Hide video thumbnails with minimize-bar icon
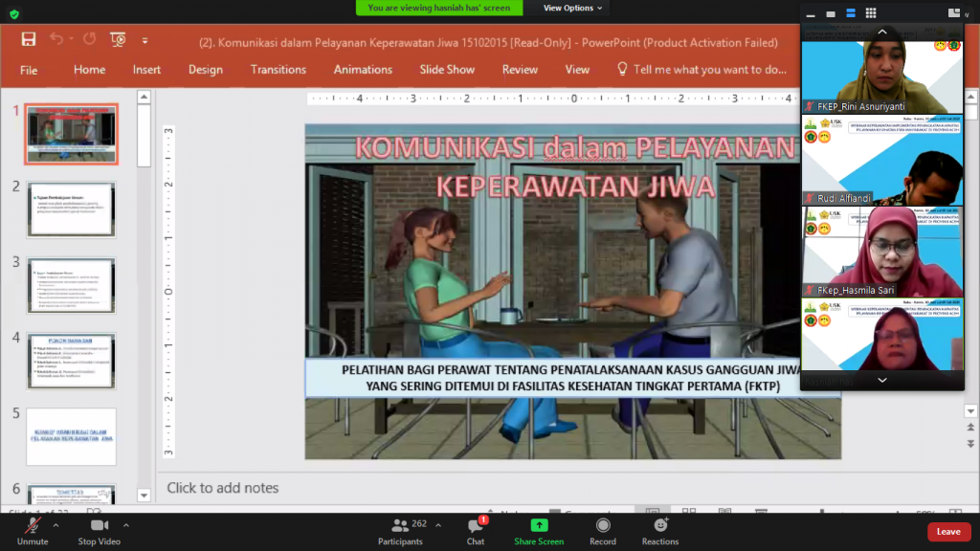Screen dimensions: 980x551 pos(810,12)
